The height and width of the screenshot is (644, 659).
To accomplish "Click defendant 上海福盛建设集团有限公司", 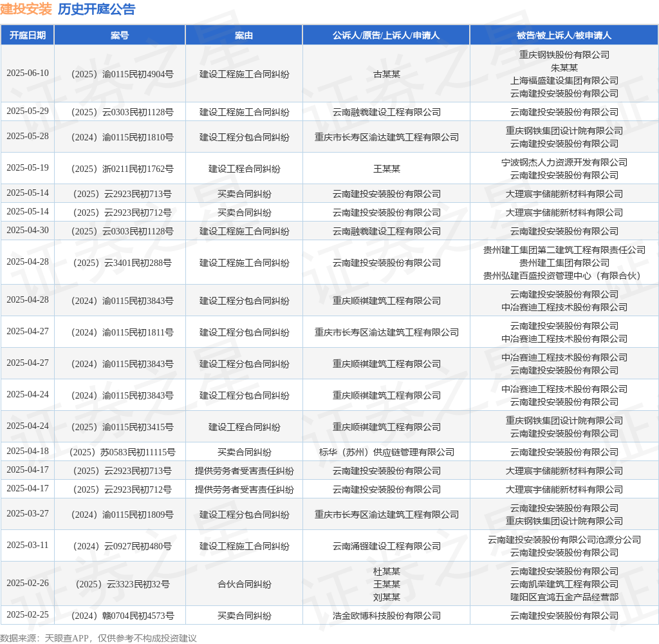I will coord(564,80).
